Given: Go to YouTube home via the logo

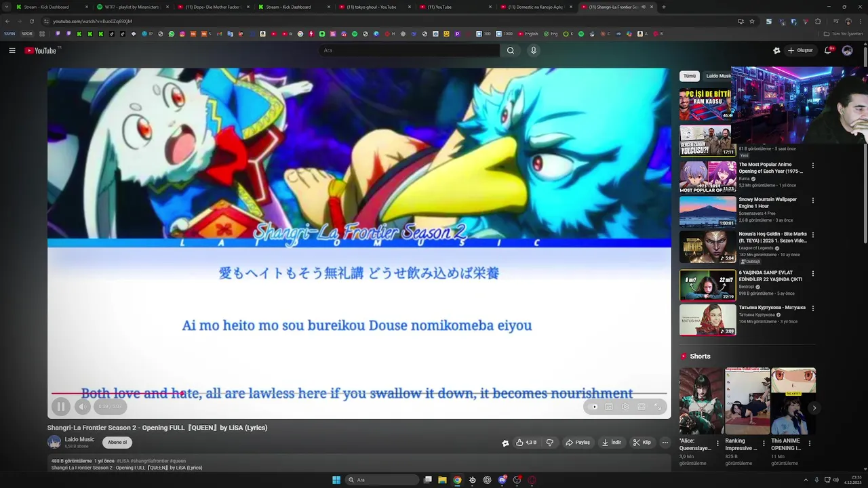Looking at the screenshot, I should tap(41, 50).
